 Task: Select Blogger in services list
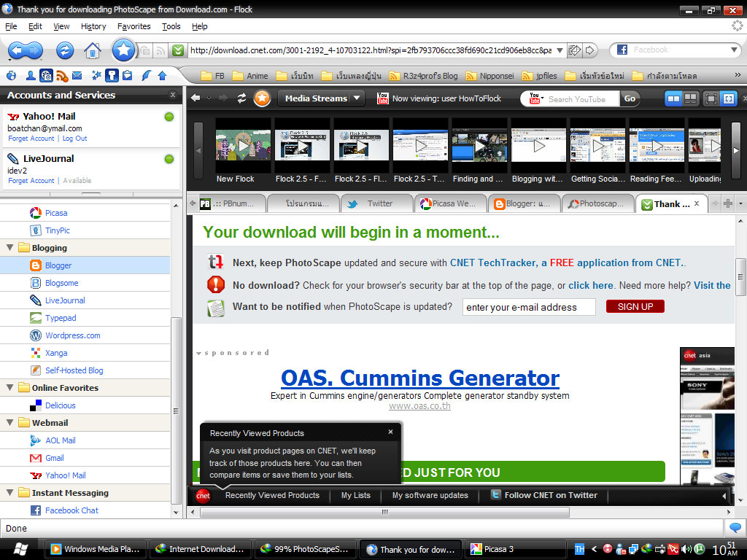[x=85, y=265]
